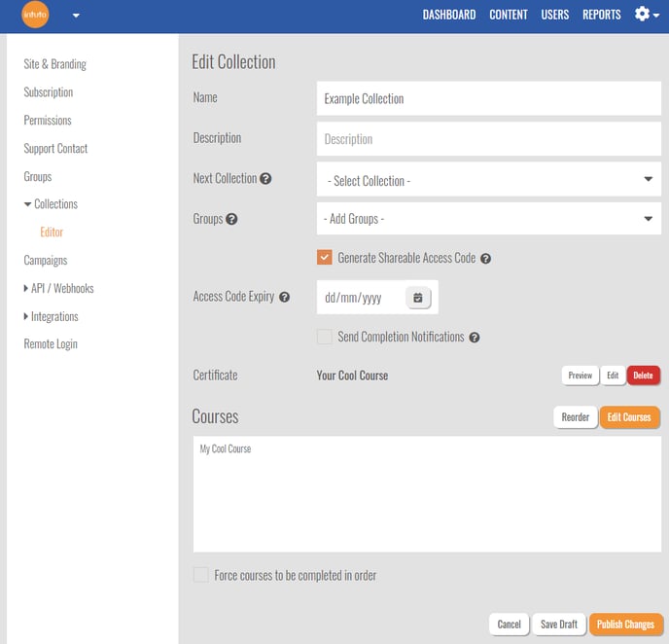The height and width of the screenshot is (644, 669).
Task: Select Site & Branding in sidebar
Action: [x=55, y=64]
